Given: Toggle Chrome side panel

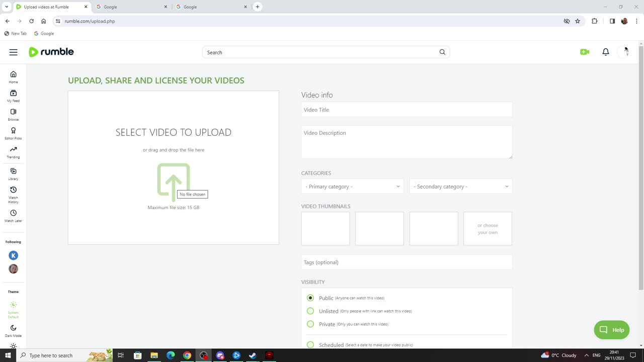Looking at the screenshot, I should point(612,21).
